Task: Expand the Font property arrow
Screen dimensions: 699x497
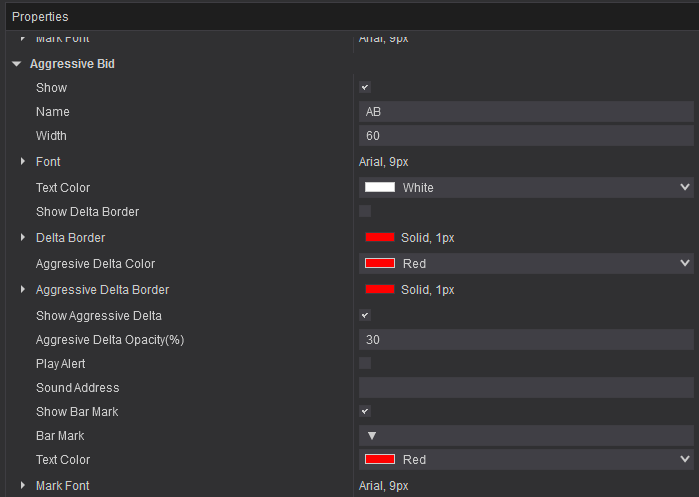Action: (23, 162)
